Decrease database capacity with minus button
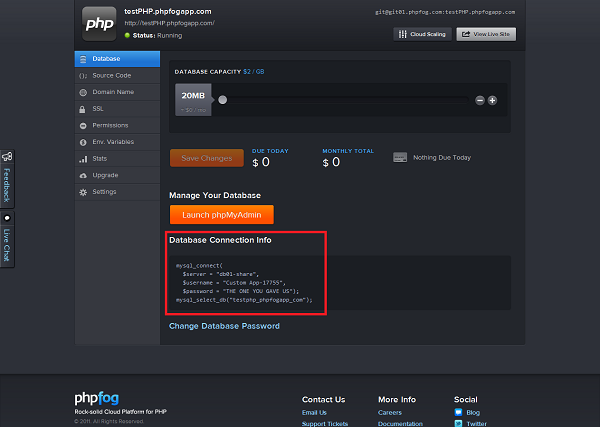Image resolution: width=600 pixels, height=427 pixels. click(x=480, y=101)
